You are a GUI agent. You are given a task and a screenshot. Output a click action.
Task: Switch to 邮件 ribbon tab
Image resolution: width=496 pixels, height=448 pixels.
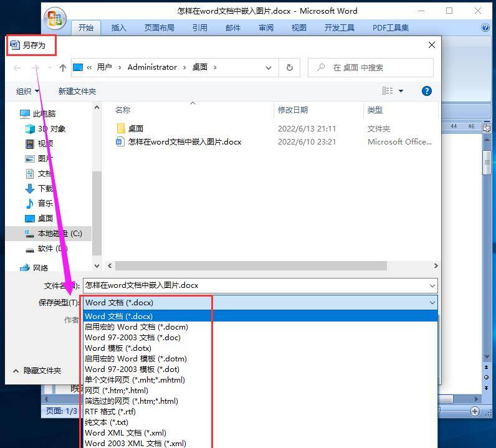pos(233,28)
